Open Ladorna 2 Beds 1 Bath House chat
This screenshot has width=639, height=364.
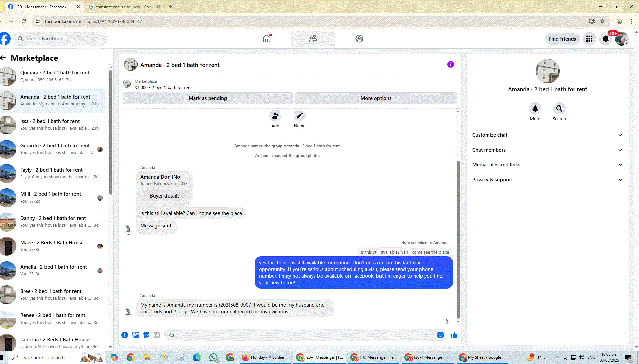(53, 342)
